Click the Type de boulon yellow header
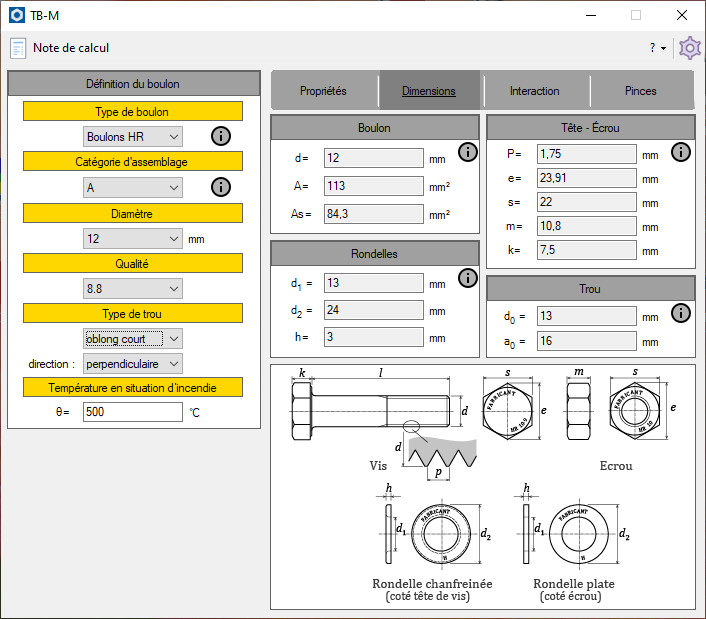This screenshot has height=619, width=706. click(133, 111)
